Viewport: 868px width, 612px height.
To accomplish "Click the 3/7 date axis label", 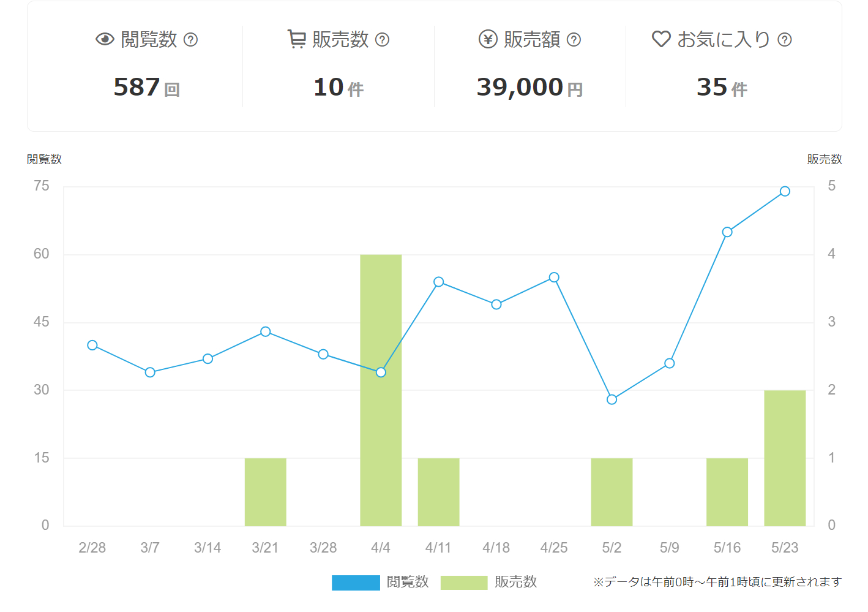I will (x=150, y=548).
